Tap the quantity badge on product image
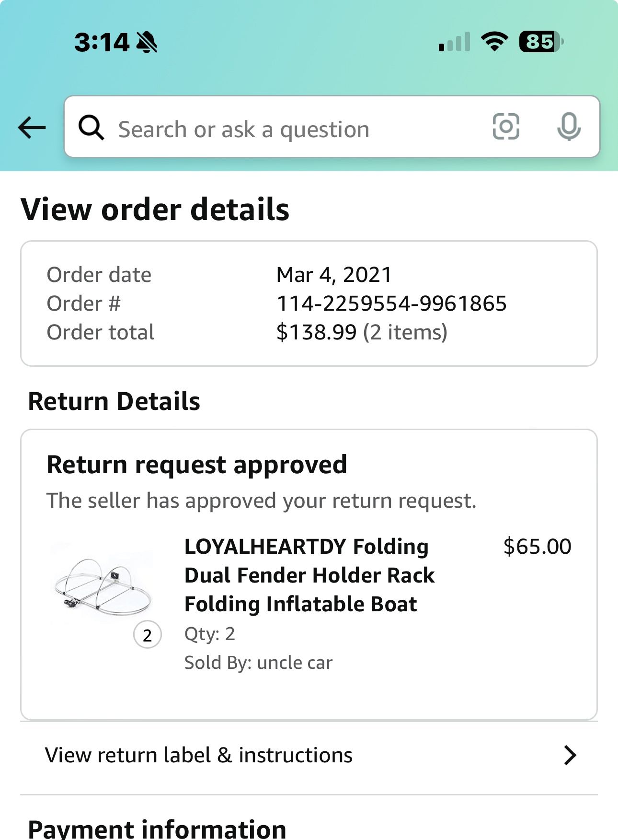 147,635
